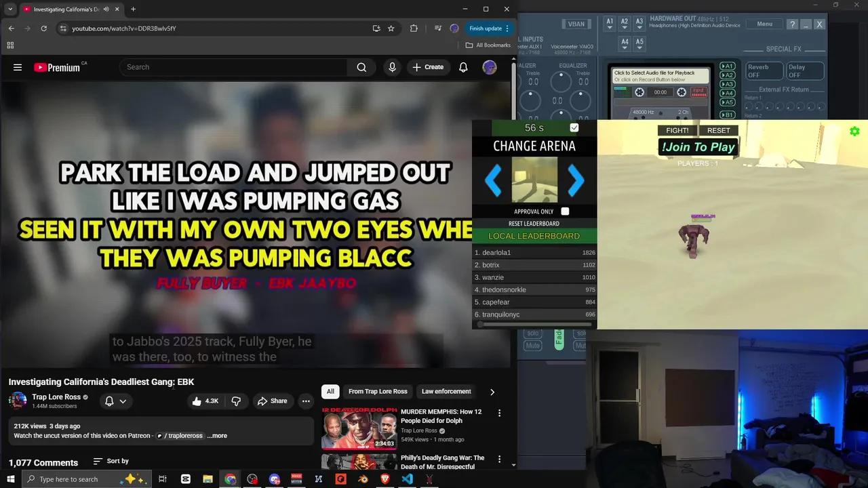Open the green settings gear in game
Screen dimensions: 868x488
pos(854,131)
